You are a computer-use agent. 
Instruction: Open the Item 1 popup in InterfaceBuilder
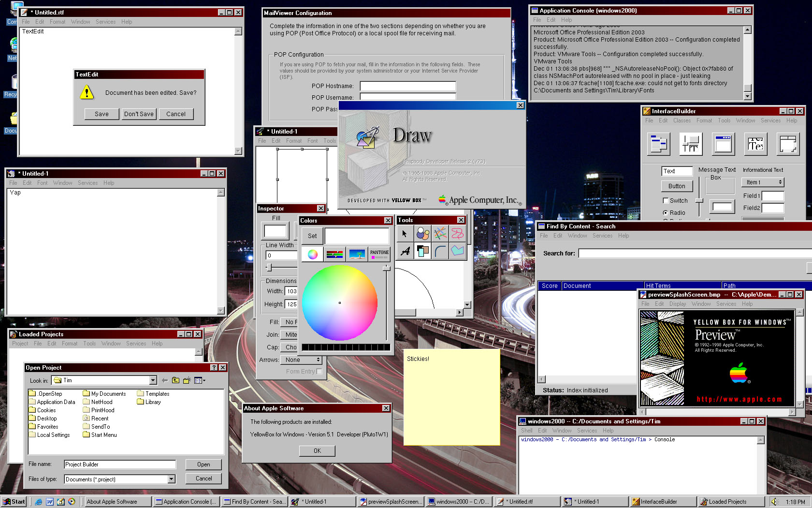(763, 182)
